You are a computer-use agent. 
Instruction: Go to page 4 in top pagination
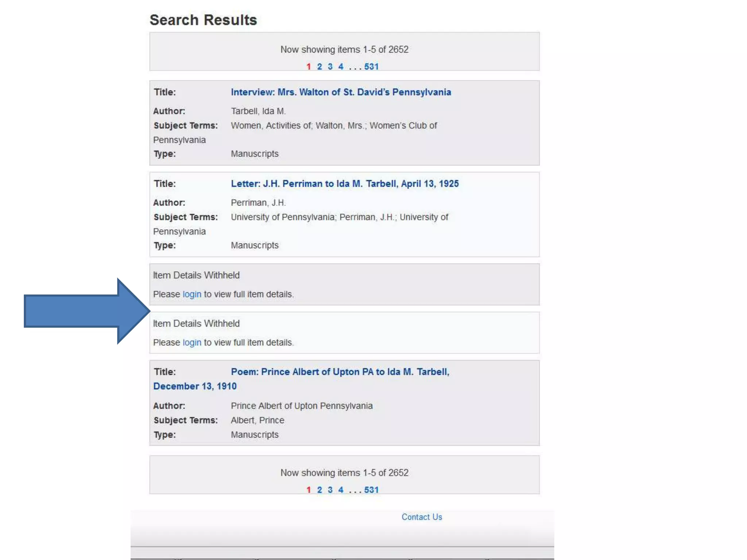(x=340, y=67)
